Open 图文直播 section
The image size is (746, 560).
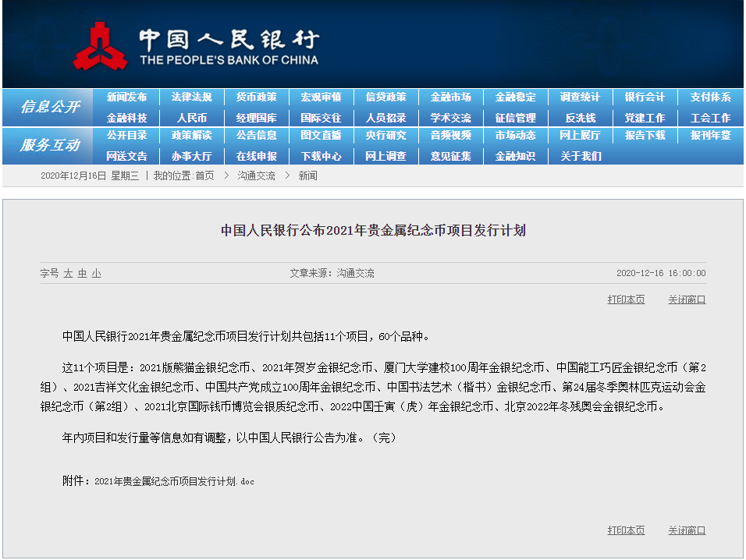point(321,136)
